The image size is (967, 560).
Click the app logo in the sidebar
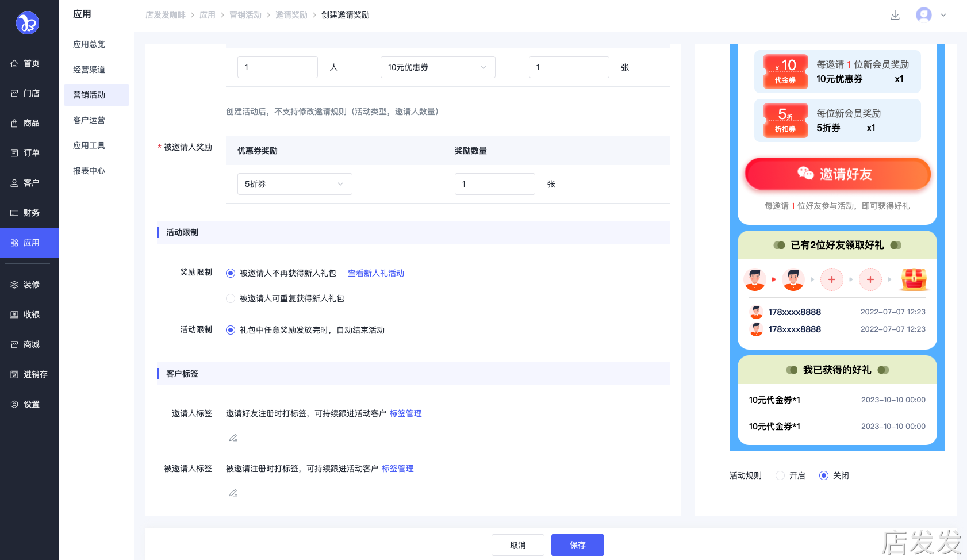coord(28,23)
